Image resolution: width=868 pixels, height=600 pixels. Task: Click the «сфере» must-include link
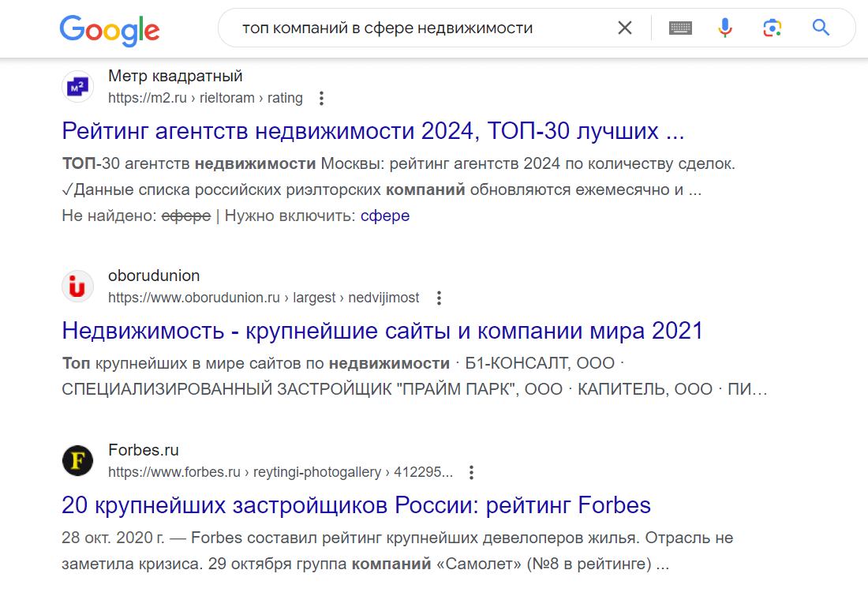(x=385, y=216)
